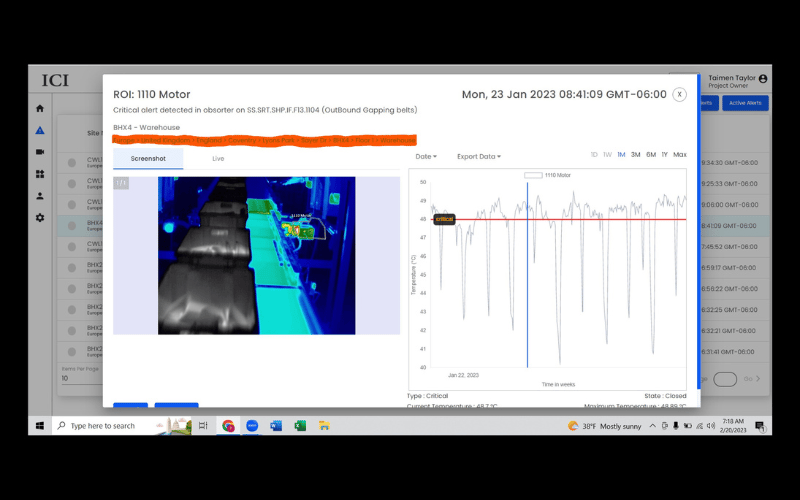Open the Items Per Page dropdown

coord(78,379)
